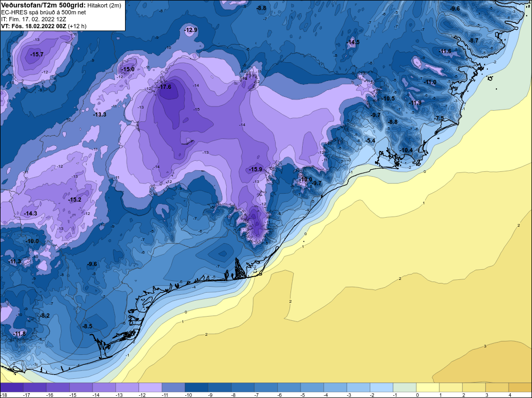Click the '-18' legend scale label
Screen dimensions: 532x398
tap(3, 395)
